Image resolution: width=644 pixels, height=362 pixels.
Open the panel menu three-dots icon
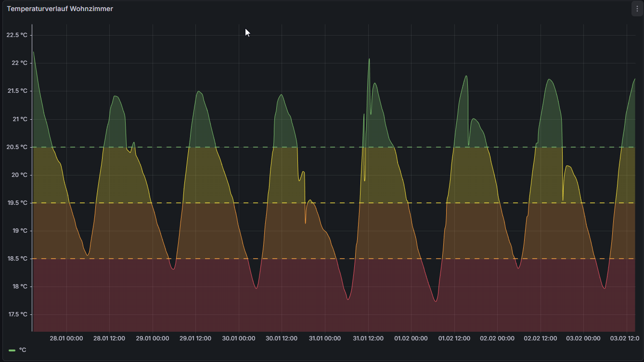coord(637,9)
